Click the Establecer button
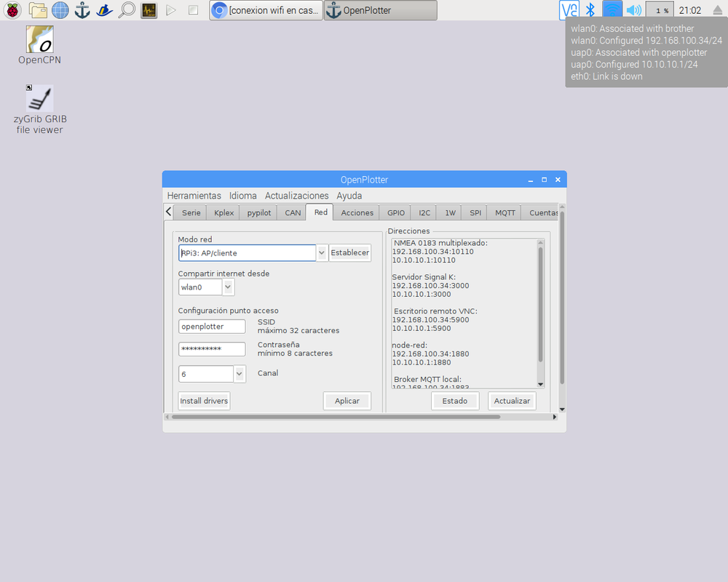The width and height of the screenshot is (728, 582). pyautogui.click(x=349, y=253)
